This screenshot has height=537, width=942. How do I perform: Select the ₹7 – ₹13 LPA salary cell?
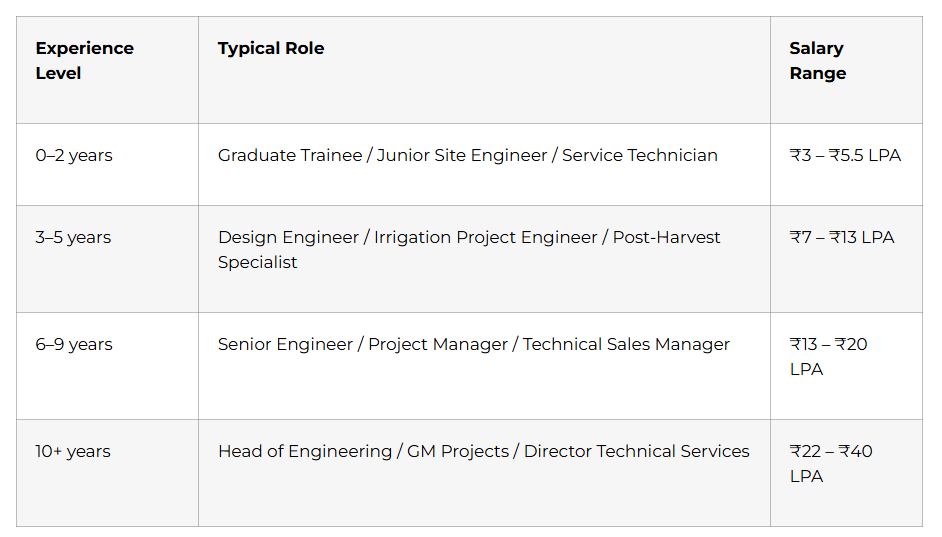(846, 259)
